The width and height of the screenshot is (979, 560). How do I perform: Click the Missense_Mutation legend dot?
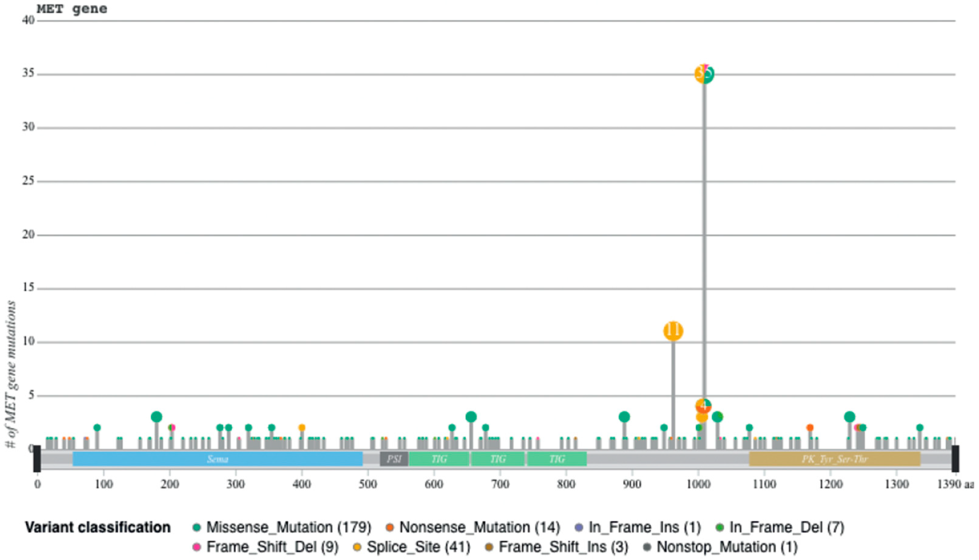[x=197, y=527]
